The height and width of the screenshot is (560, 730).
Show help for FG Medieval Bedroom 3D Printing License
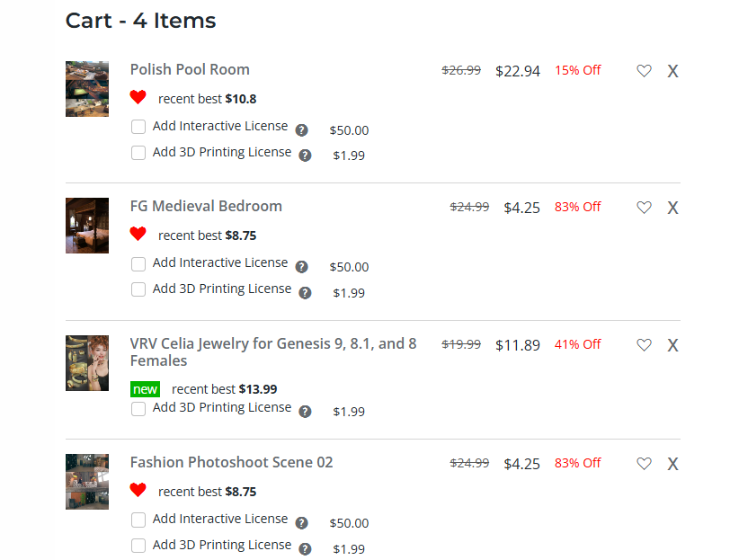pos(306,292)
